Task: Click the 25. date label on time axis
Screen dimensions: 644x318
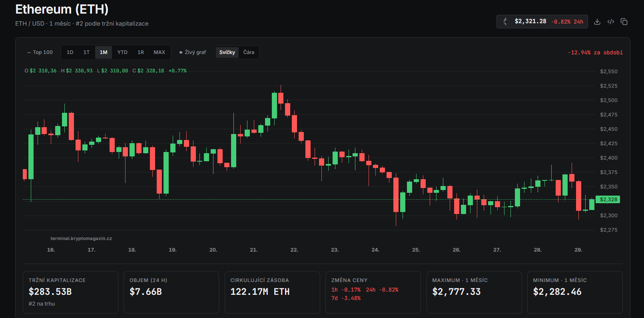Action: coord(416,250)
